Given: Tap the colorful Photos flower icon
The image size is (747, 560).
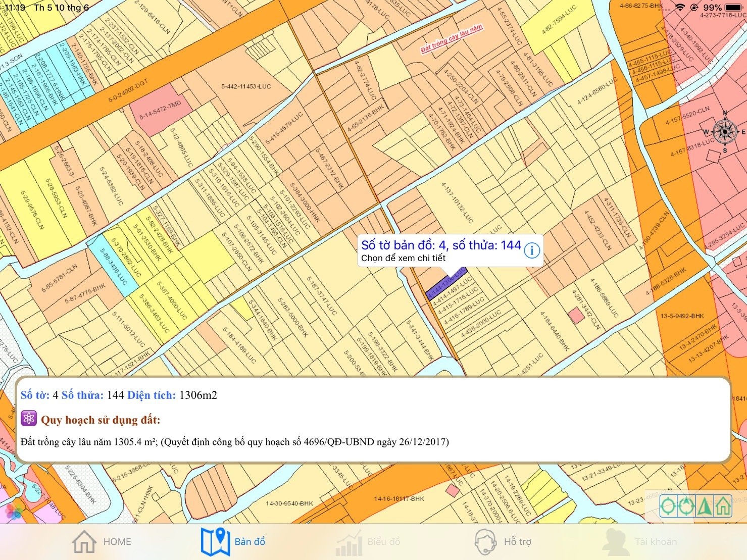Looking at the screenshot, I should coord(14,511).
